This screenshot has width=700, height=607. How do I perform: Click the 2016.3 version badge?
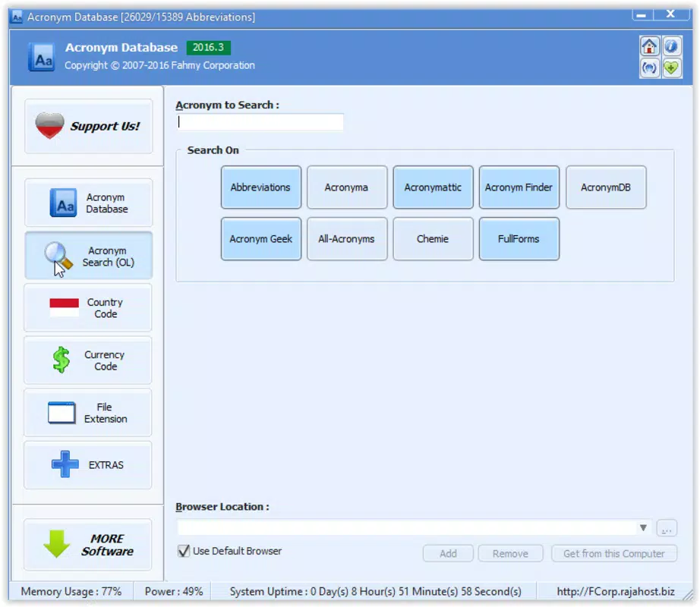tap(208, 47)
